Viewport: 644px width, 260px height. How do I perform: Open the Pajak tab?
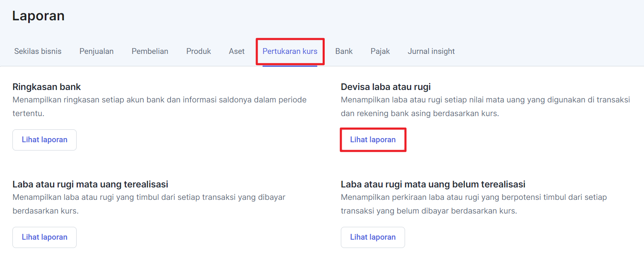click(380, 51)
